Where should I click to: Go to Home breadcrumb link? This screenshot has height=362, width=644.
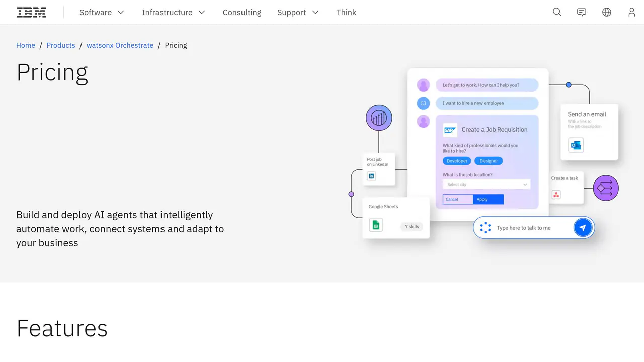pyautogui.click(x=26, y=45)
